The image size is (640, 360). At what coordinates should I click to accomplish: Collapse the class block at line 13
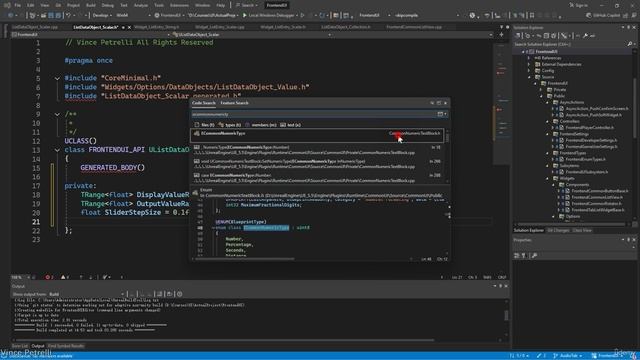coord(57,150)
